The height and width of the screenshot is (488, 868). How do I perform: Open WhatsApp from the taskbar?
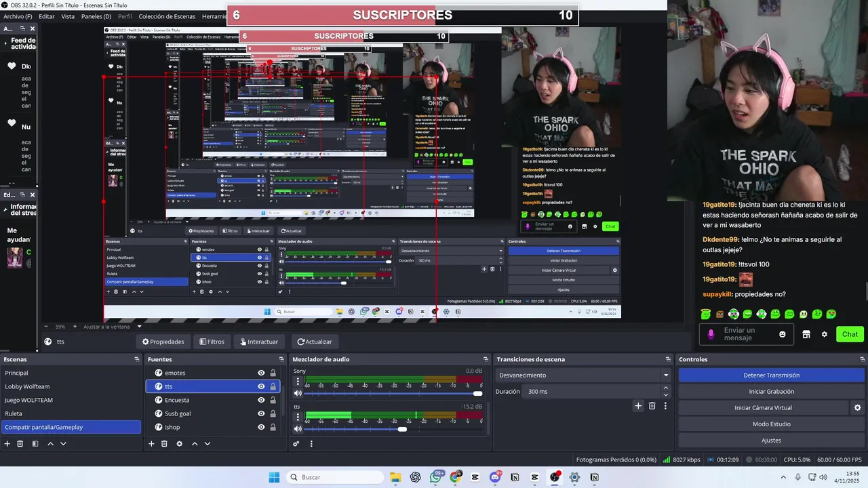click(435, 477)
